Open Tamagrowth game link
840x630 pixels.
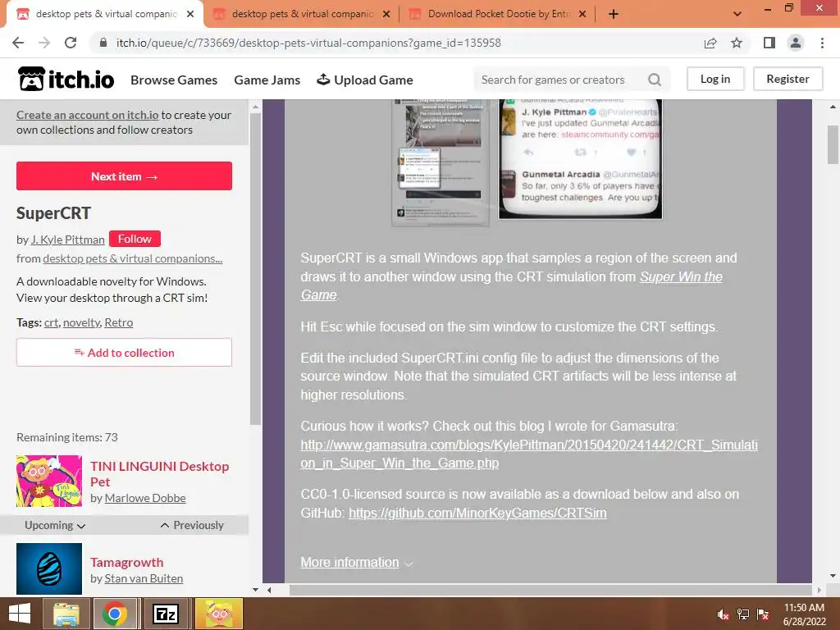coord(126,562)
